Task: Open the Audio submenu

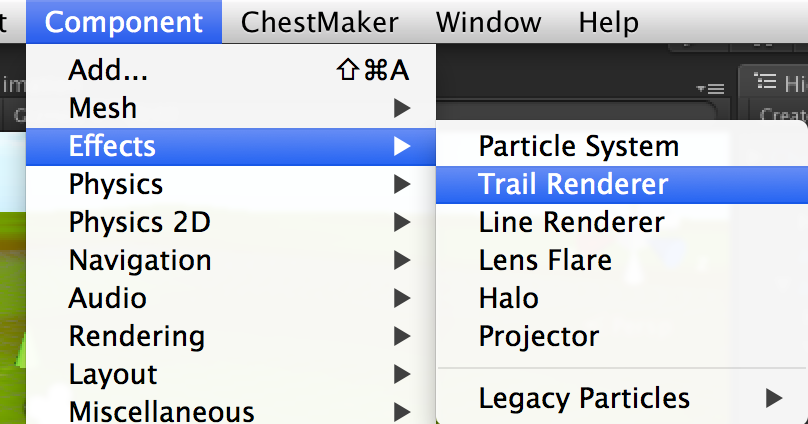Action: pyautogui.click(x=231, y=299)
